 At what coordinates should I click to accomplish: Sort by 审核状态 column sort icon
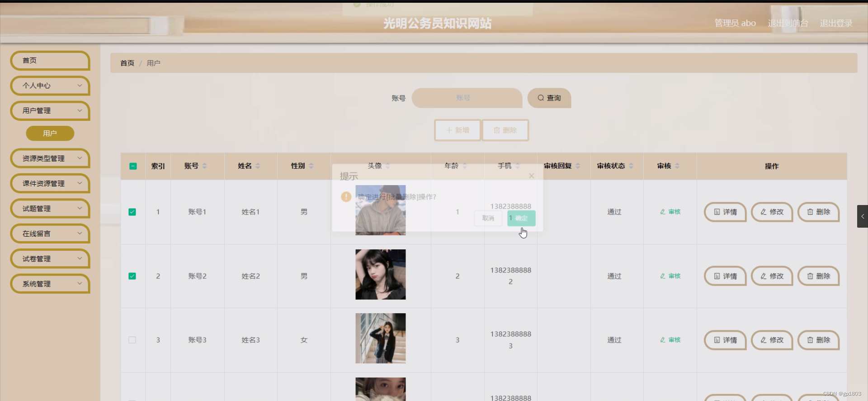click(631, 166)
